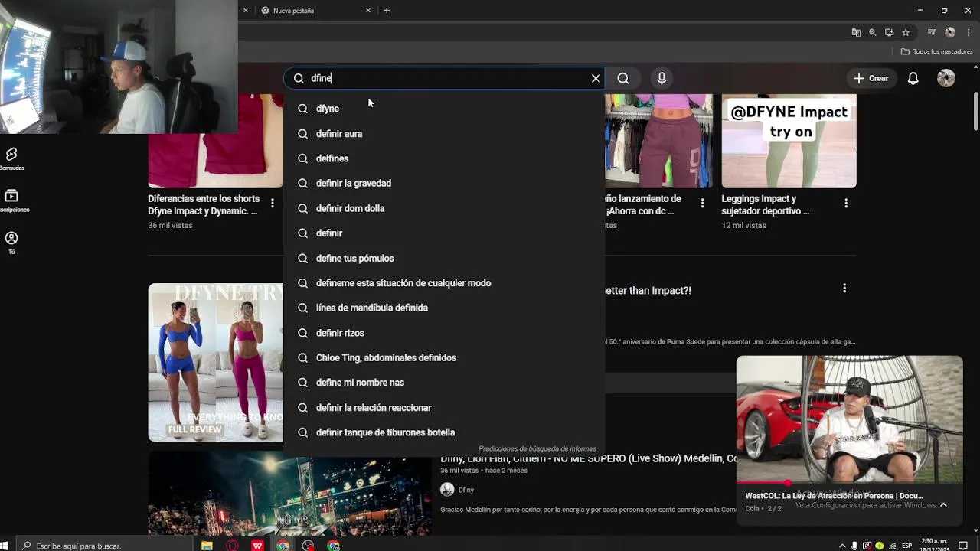Select the 'delfines' suggestion
This screenshot has width=980, height=551.
click(444, 158)
